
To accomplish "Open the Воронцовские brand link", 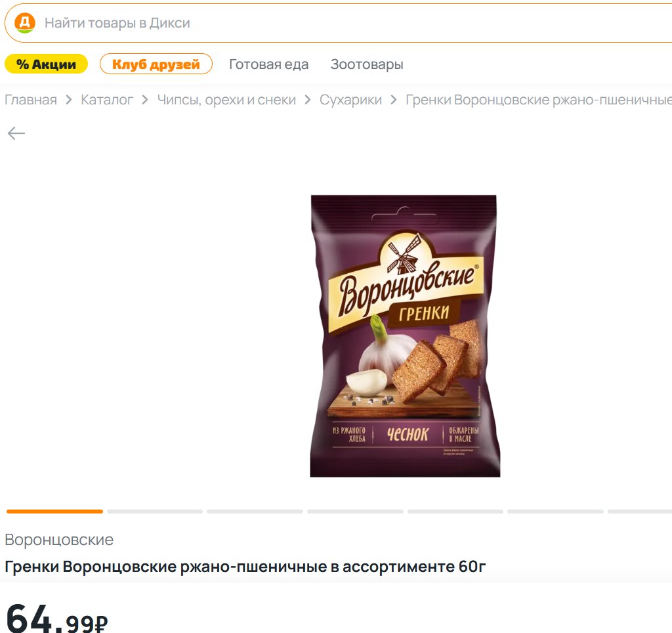I will (x=59, y=540).
